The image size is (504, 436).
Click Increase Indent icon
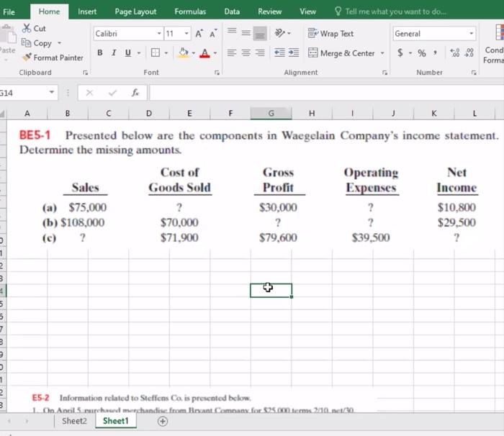tap(294, 53)
